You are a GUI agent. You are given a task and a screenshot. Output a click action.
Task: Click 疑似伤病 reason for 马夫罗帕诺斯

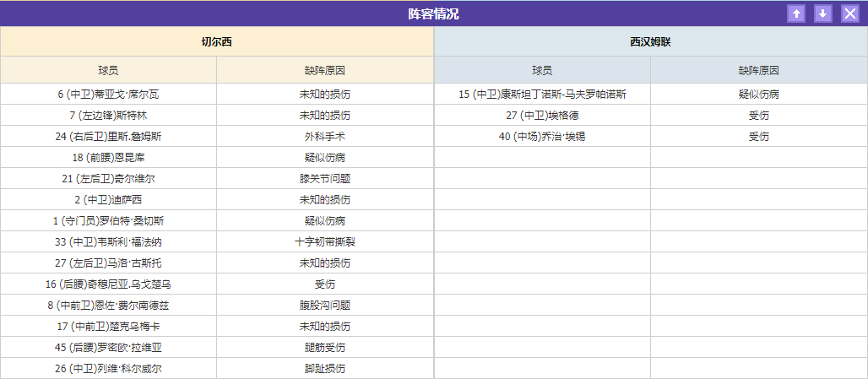click(759, 95)
